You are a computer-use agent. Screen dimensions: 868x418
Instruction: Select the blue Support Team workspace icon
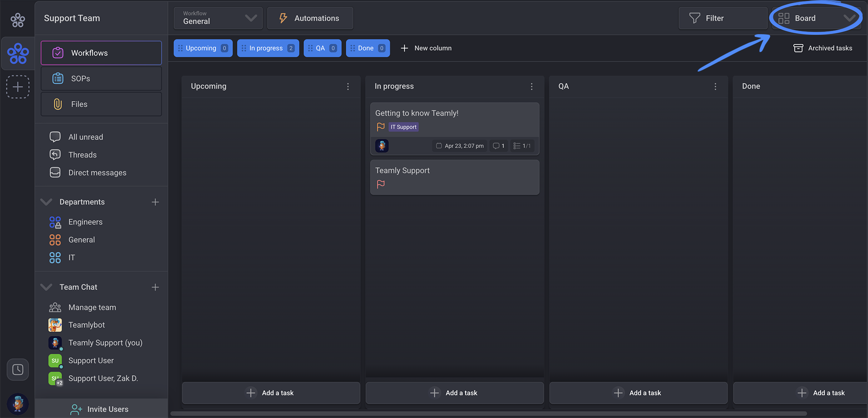[18, 53]
